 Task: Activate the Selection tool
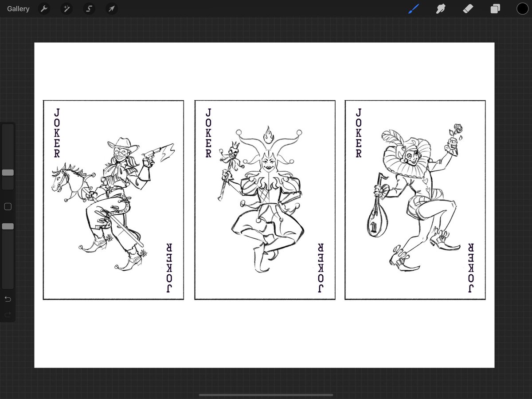(89, 9)
